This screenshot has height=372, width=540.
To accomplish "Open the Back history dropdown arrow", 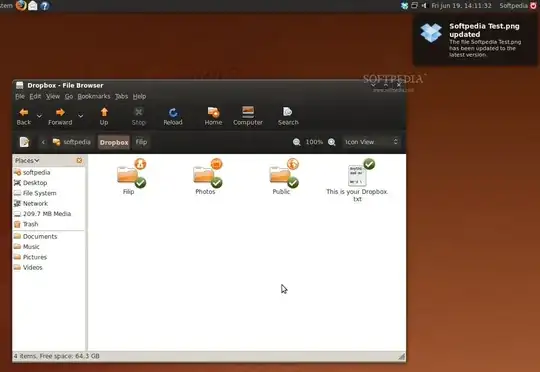I will pos(39,116).
